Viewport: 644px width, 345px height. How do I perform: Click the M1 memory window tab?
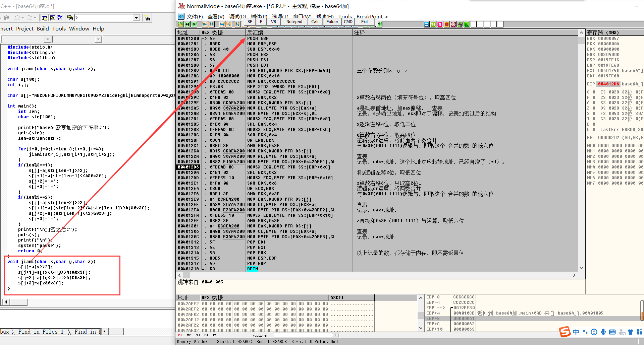point(180,335)
